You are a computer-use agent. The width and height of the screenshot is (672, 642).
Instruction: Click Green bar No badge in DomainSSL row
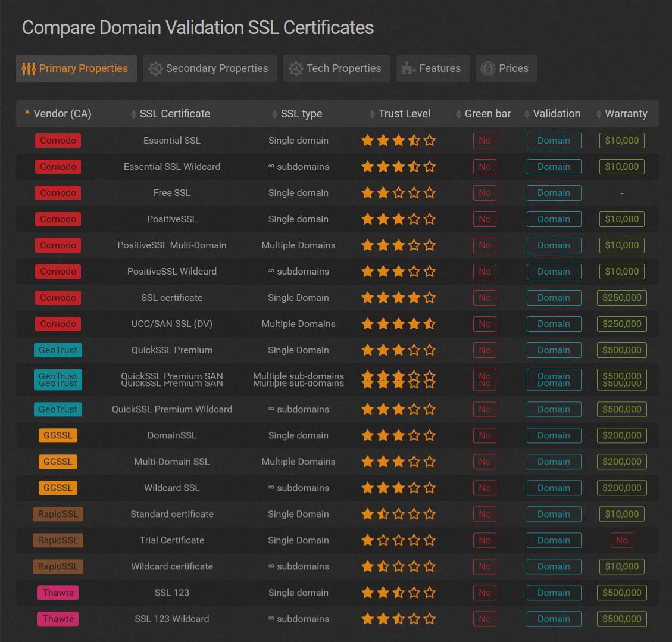pos(485,435)
